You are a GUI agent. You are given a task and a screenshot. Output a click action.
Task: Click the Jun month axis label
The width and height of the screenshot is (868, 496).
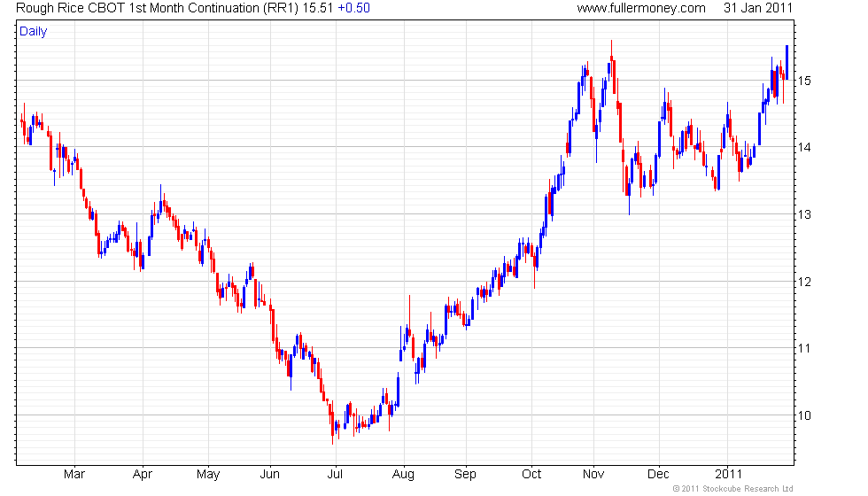269,474
